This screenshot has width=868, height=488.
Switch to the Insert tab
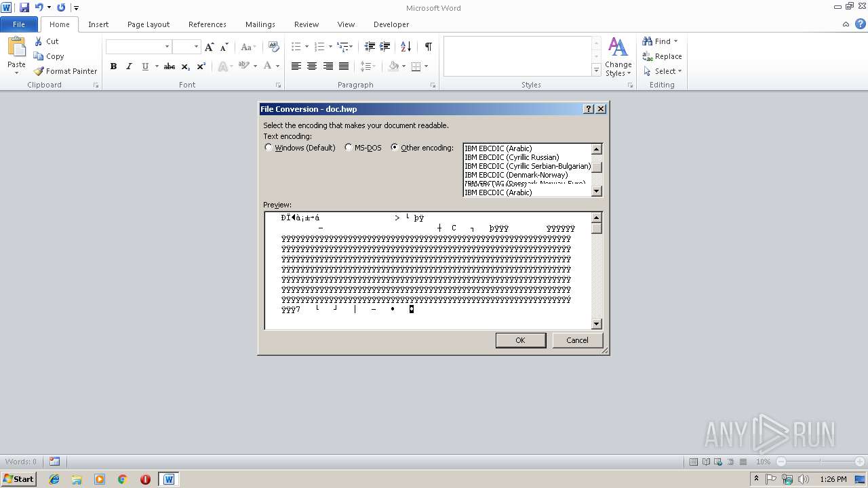98,24
